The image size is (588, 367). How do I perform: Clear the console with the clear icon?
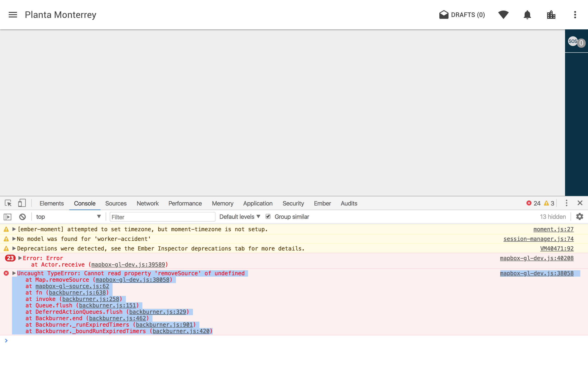pyautogui.click(x=22, y=217)
